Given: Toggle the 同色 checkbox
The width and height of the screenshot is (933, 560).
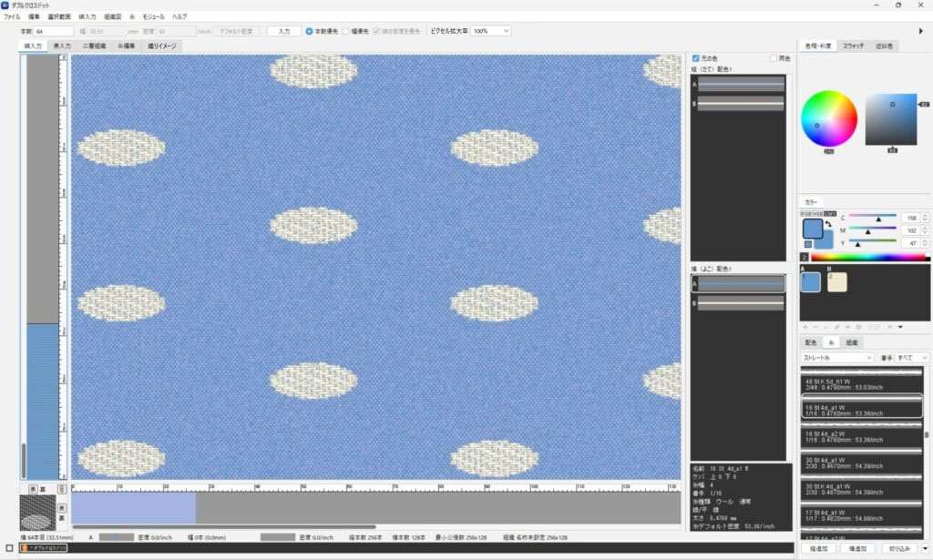Looking at the screenshot, I should [x=774, y=58].
